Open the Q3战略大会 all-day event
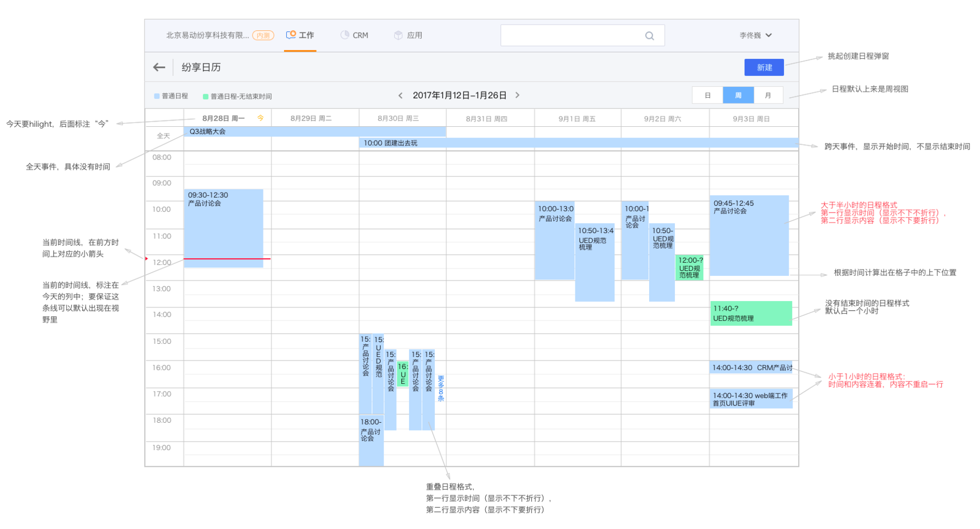 315,131
